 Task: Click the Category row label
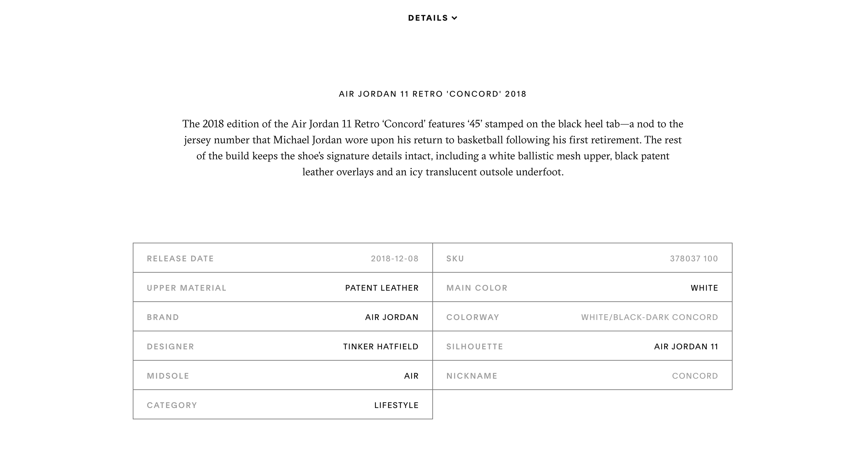172,405
